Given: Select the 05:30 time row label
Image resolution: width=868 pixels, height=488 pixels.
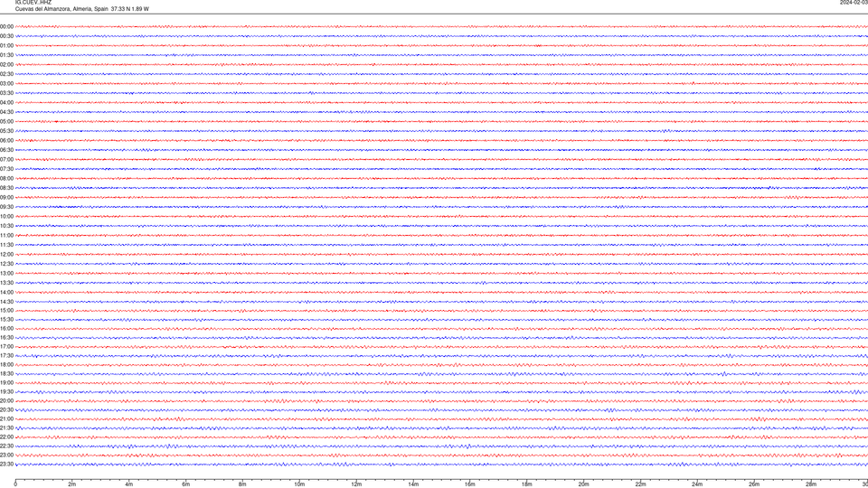Looking at the screenshot, I should click(6, 131).
